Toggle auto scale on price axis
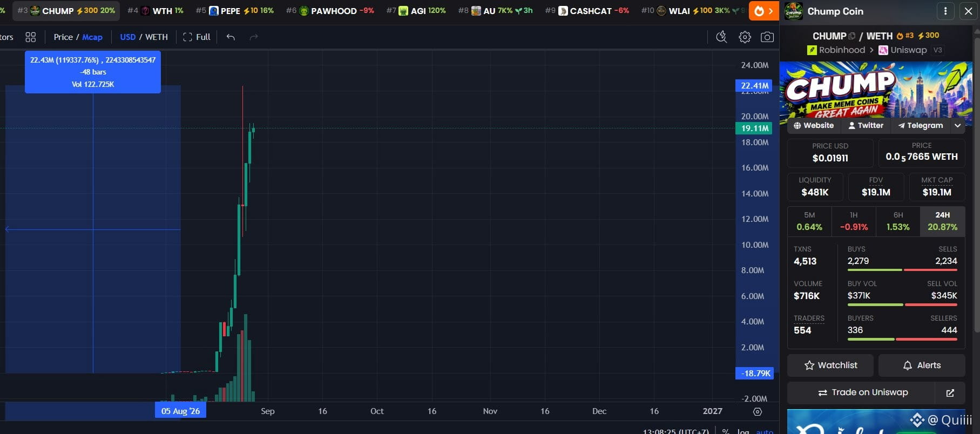Image resolution: width=980 pixels, height=434 pixels. click(765, 431)
